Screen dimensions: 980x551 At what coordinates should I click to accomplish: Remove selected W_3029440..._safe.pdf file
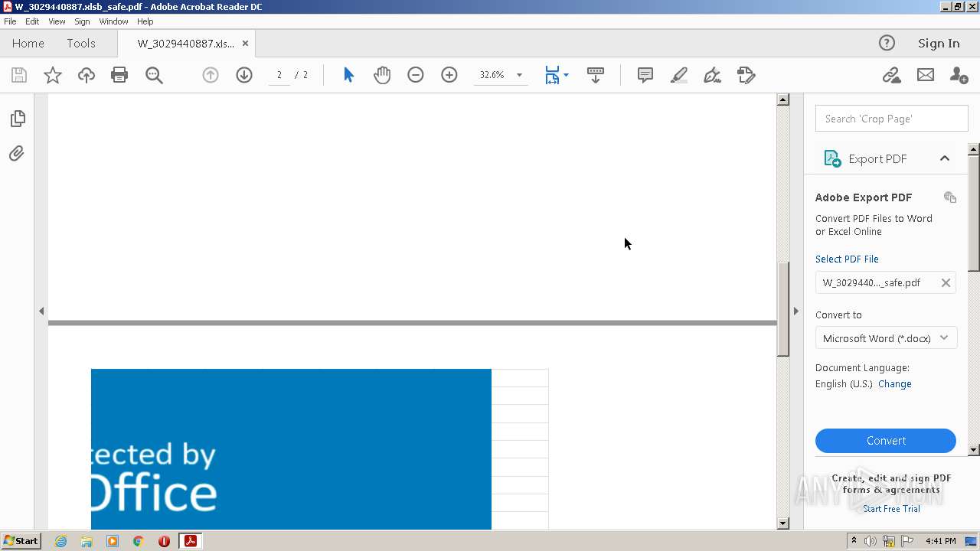coord(946,282)
